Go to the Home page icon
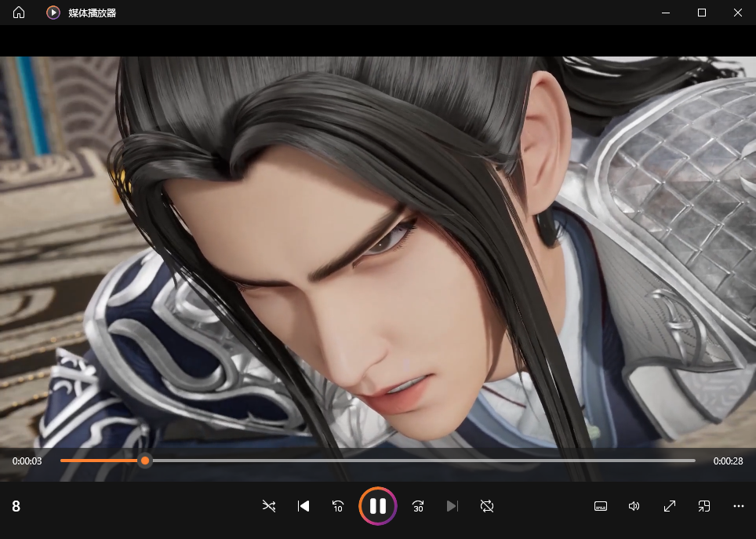Screen dimensions: 756x539 tap(19, 13)
